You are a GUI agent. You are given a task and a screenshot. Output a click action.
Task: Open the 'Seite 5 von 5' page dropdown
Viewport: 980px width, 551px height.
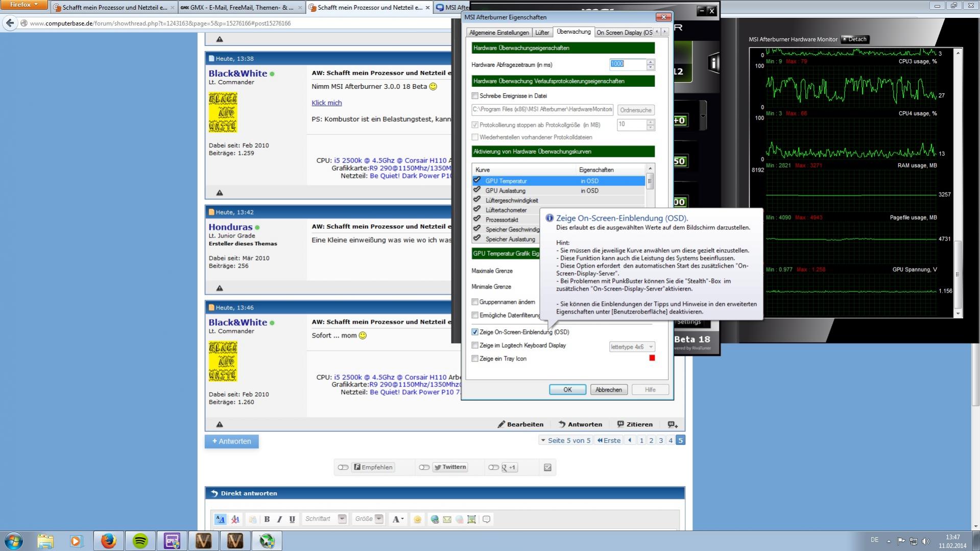coord(565,440)
